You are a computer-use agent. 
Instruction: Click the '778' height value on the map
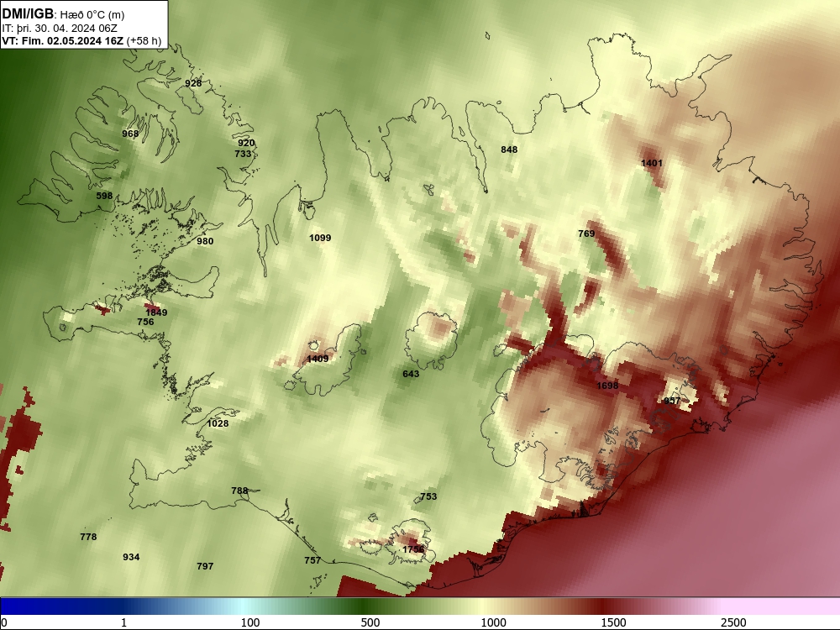tap(88, 537)
